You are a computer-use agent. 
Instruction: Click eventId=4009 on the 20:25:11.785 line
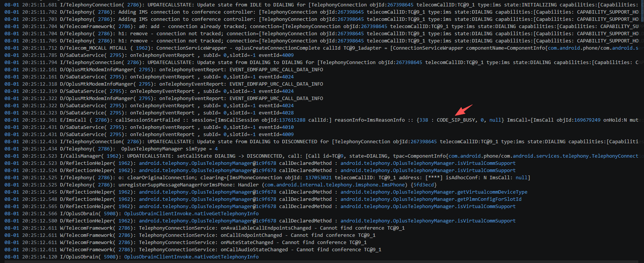click(x=276, y=55)
